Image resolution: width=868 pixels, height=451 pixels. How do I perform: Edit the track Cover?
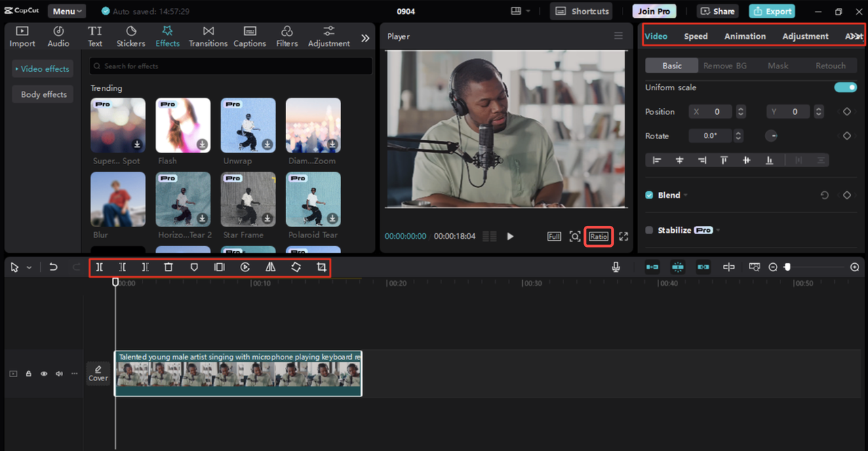(98, 374)
